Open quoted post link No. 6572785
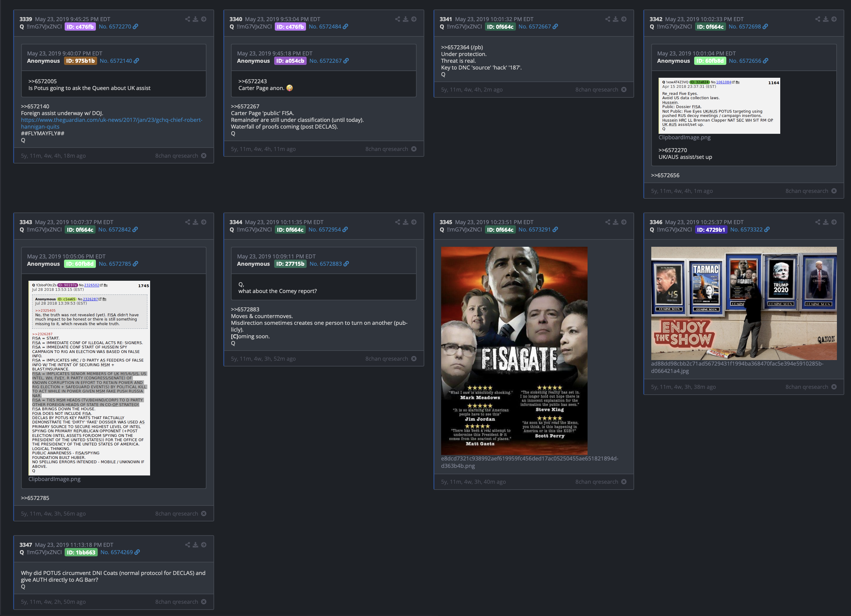The image size is (851, 616). [115, 264]
